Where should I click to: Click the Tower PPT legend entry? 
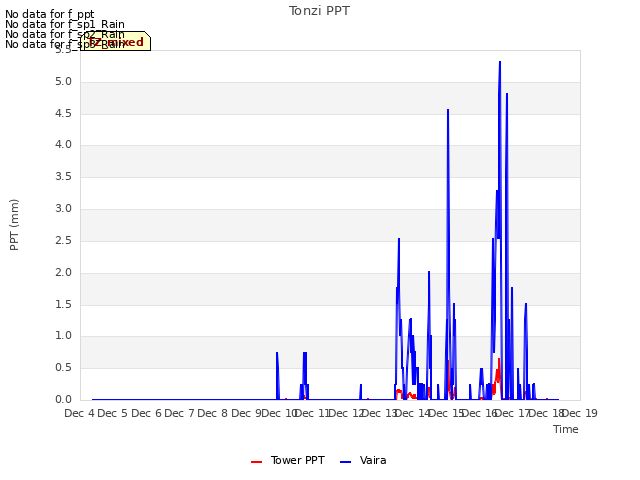click(x=288, y=460)
